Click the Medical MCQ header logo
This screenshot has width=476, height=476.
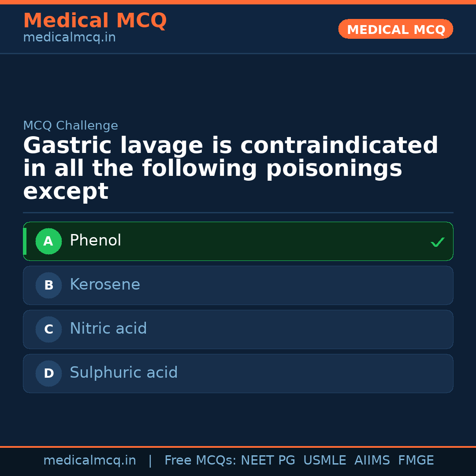[x=95, y=20]
